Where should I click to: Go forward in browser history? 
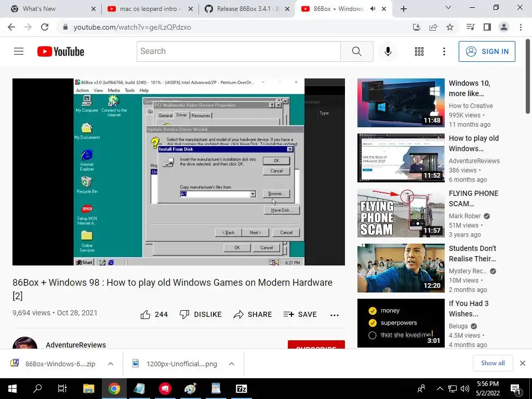pos(28,27)
